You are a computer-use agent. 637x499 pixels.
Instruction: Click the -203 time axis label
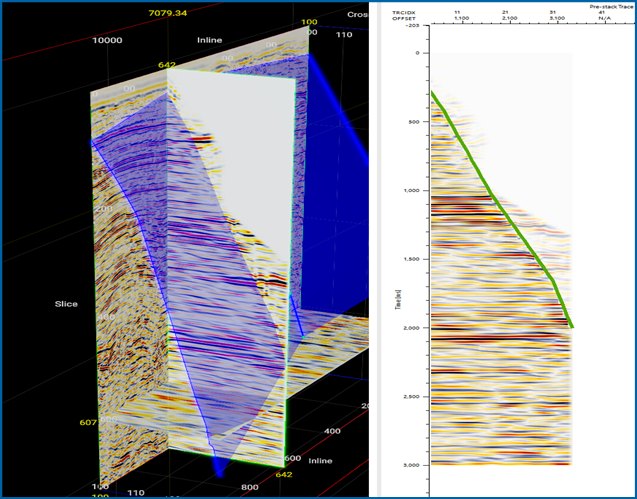(x=412, y=26)
